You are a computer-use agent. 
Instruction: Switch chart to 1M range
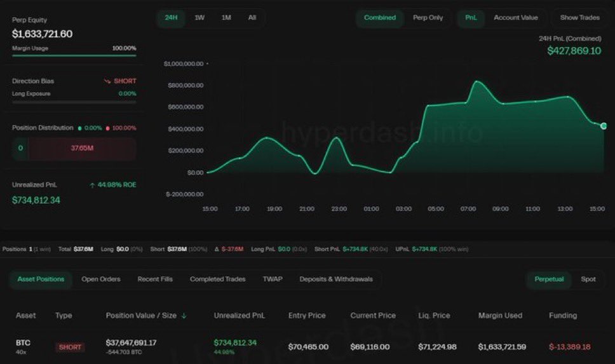click(x=226, y=18)
